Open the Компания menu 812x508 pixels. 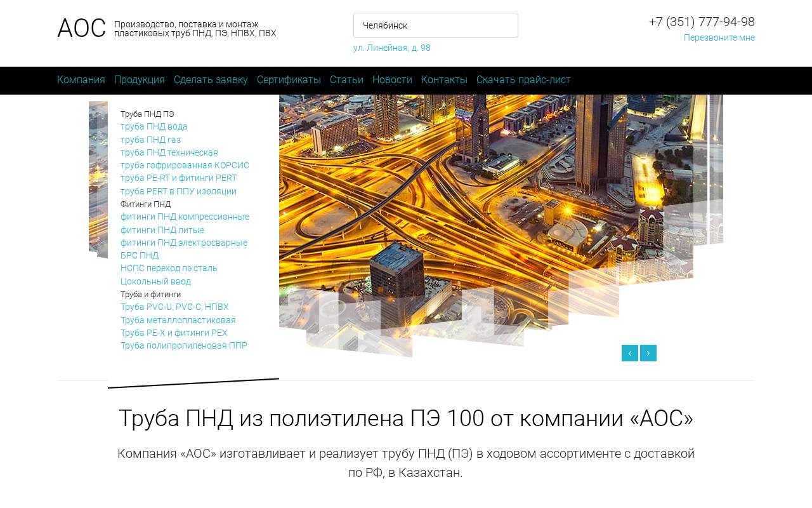(81, 80)
